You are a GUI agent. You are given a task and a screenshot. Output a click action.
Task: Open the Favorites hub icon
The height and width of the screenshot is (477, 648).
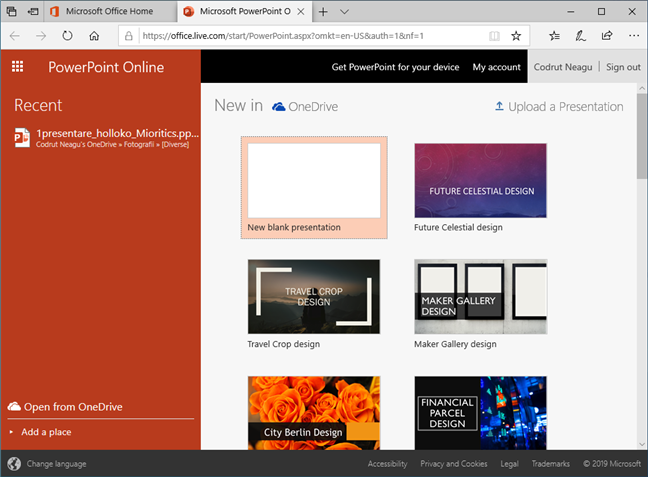click(x=555, y=35)
